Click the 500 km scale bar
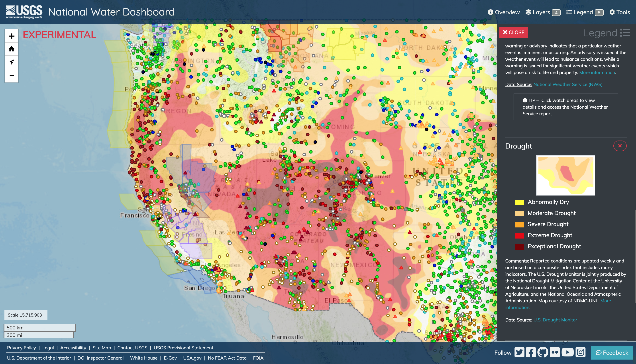Screen dimensions: 636x364 [x=40, y=327]
